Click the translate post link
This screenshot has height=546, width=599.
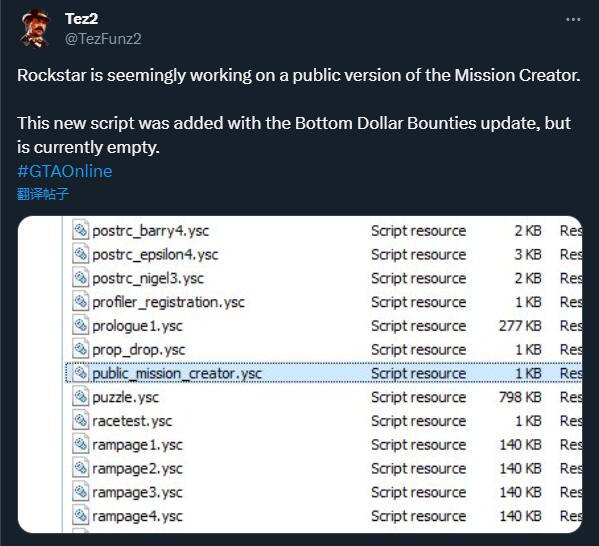pos(43,194)
